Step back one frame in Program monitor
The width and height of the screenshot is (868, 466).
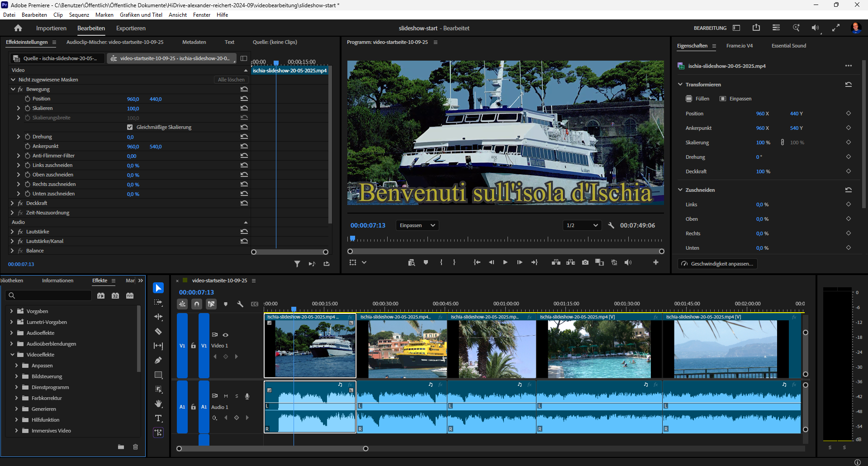point(491,262)
